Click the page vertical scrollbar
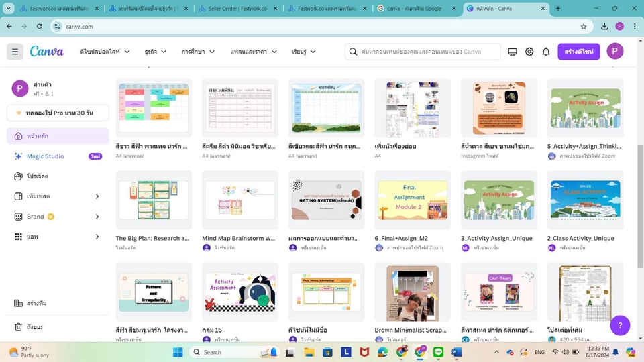644x362 pixels. [640, 206]
